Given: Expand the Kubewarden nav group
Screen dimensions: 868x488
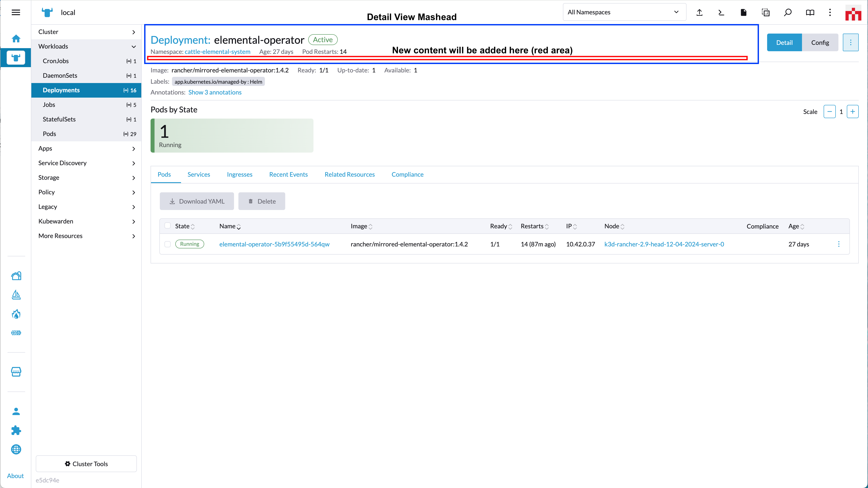Looking at the screenshot, I should click(86, 221).
